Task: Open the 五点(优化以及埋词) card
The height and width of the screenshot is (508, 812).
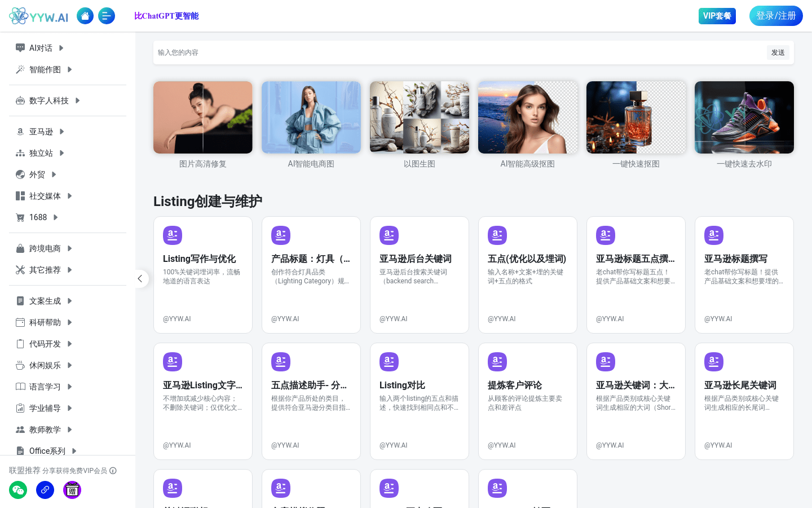Action: (528, 275)
